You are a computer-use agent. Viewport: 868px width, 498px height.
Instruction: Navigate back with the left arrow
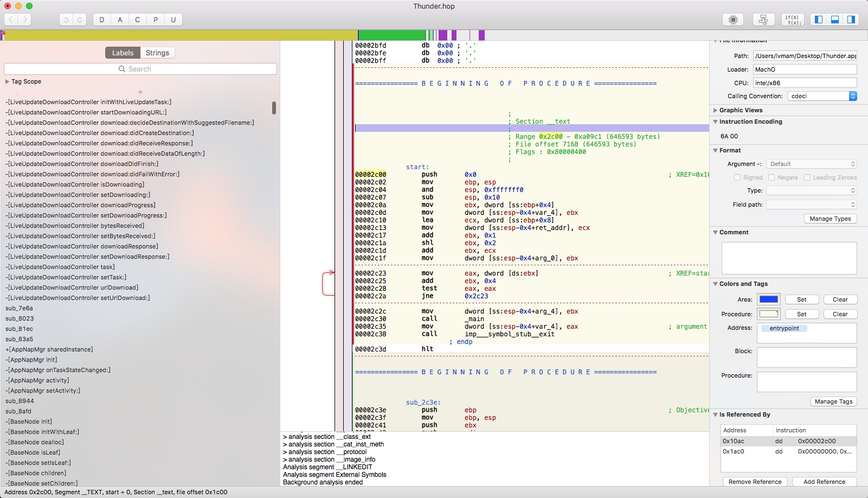click(11, 20)
